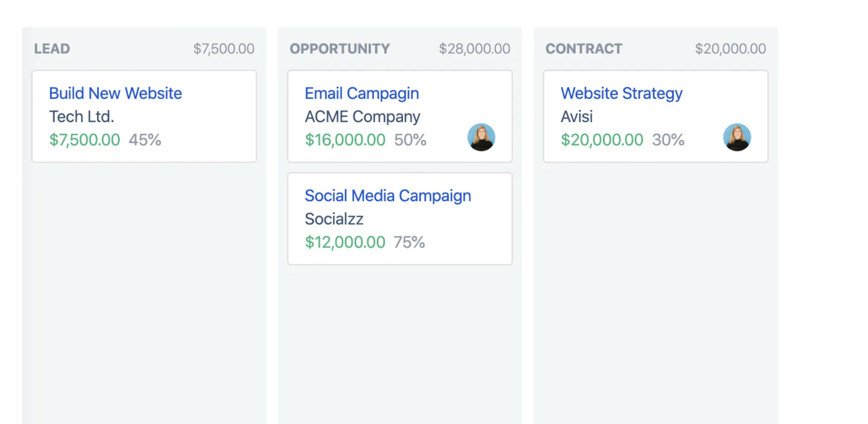The image size is (868, 424).
Task: Select the Socialzz company name
Action: (334, 219)
